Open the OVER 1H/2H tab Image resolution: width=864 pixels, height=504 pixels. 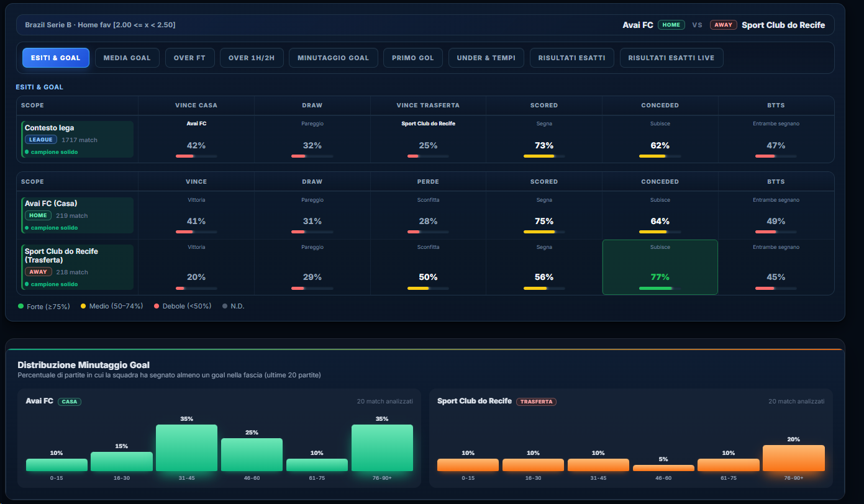[x=252, y=58]
